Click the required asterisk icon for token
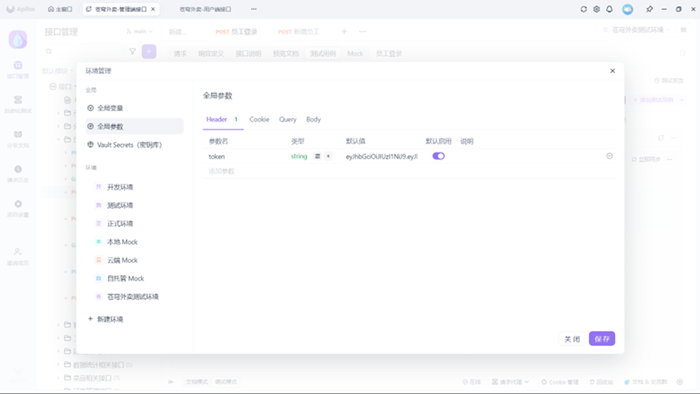The image size is (700, 394). pyautogui.click(x=328, y=156)
